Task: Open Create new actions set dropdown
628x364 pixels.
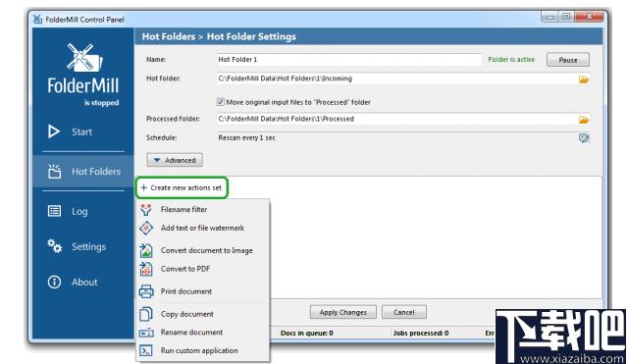Action: coord(182,187)
